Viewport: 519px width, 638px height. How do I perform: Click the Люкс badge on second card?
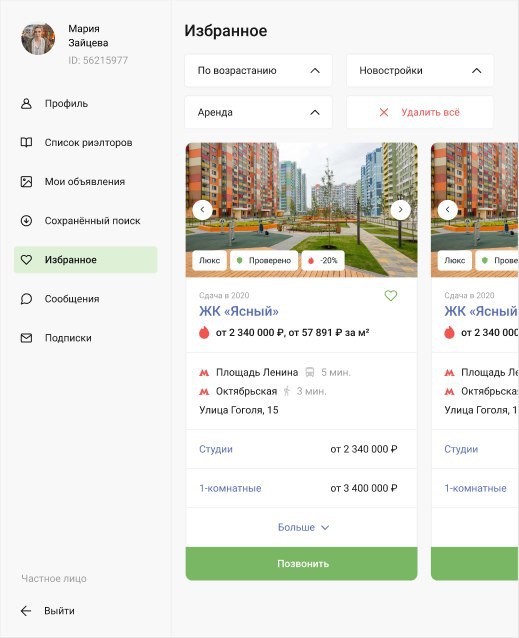pos(455,260)
